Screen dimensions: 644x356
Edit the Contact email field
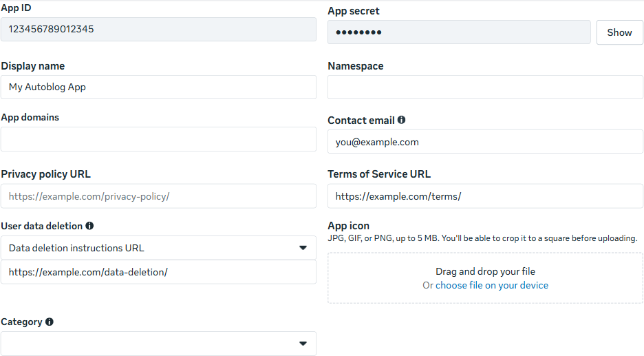(x=485, y=142)
